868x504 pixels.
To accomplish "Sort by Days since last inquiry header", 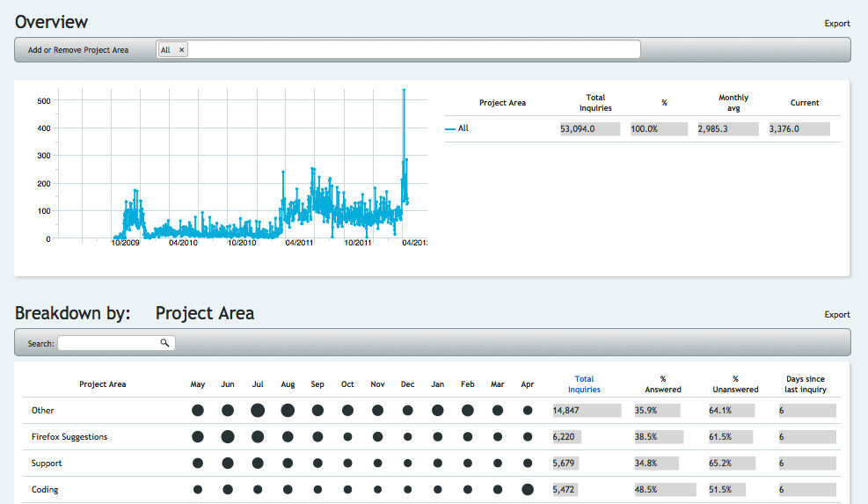I will tap(805, 384).
